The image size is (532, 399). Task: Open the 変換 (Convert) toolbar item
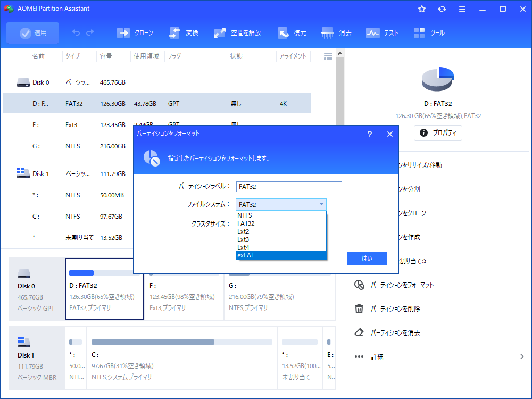[184, 33]
